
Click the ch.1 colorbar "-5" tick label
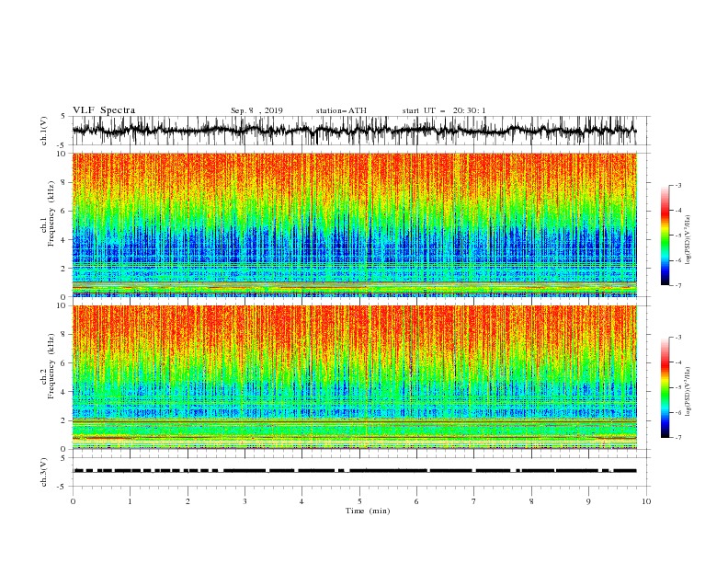click(x=678, y=236)
